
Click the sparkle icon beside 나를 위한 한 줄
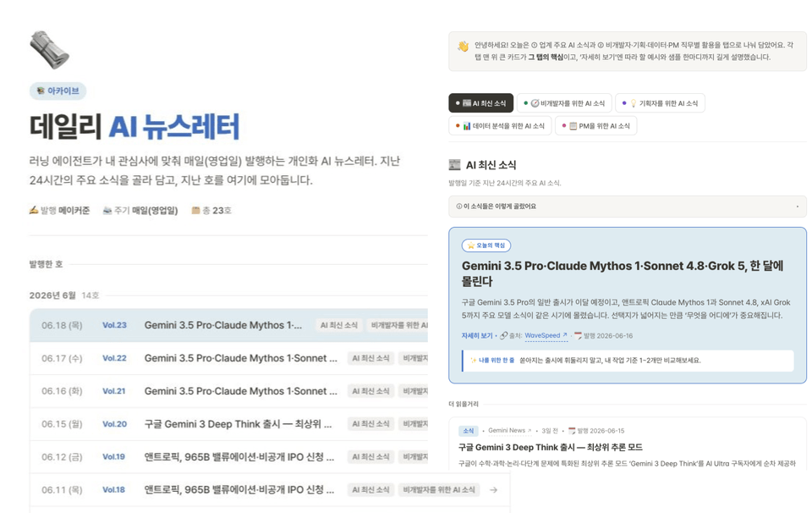point(474,360)
